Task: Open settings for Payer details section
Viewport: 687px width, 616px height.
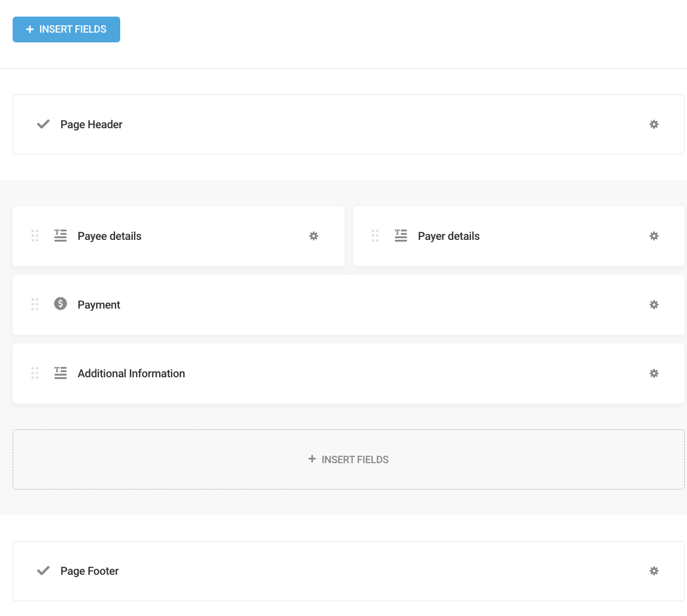Action: [x=654, y=236]
